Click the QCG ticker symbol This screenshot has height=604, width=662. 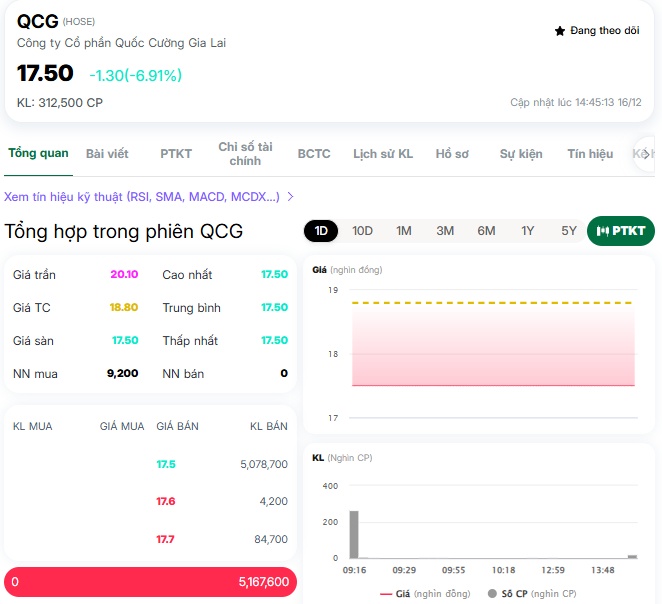click(37, 21)
